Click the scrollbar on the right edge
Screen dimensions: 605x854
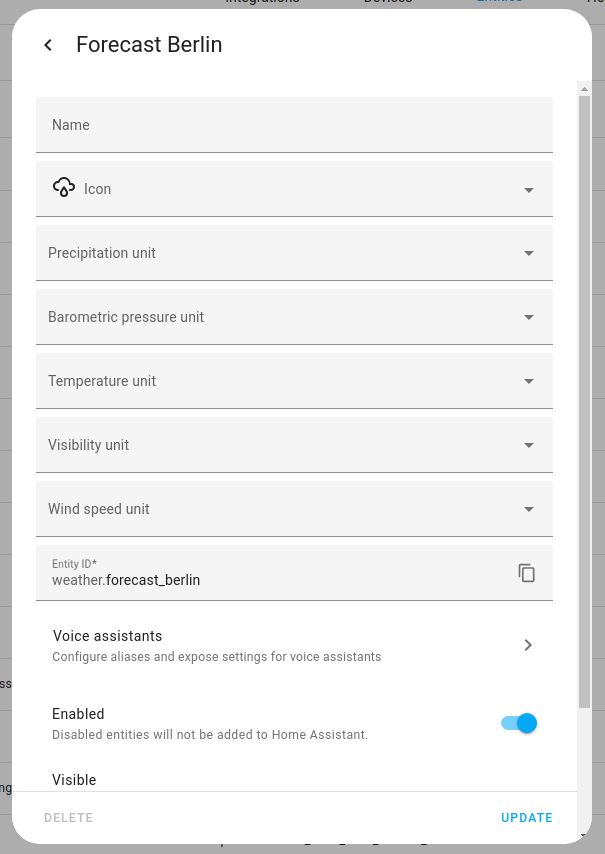(x=584, y=400)
